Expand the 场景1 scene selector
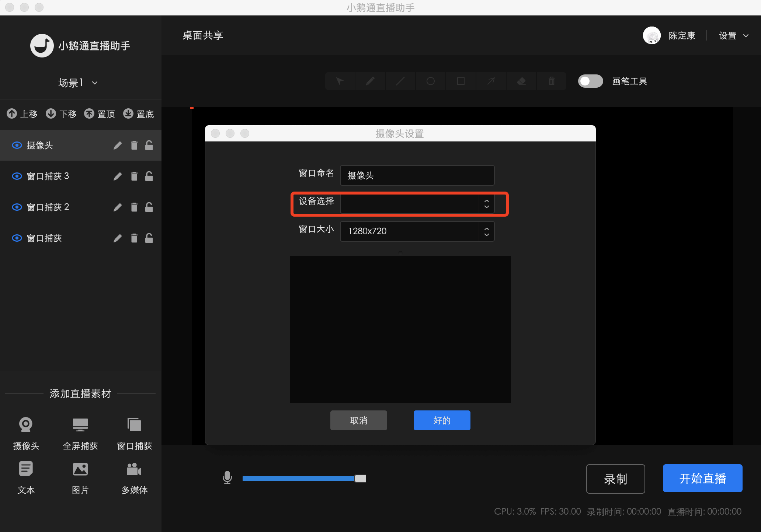Image resolution: width=761 pixels, height=532 pixels. point(94,83)
